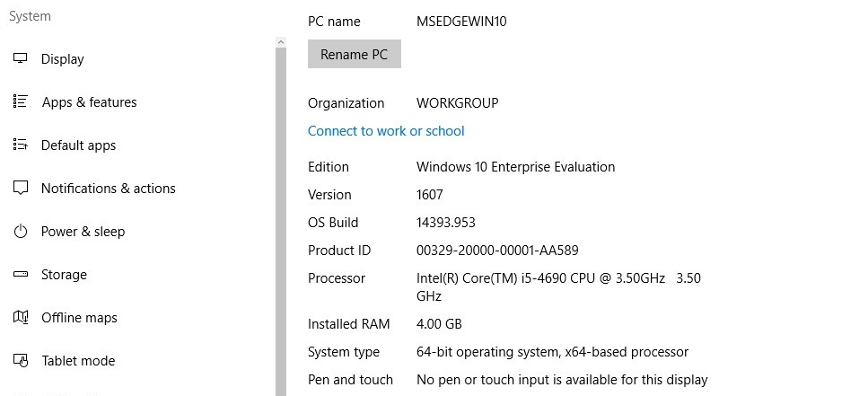Click the Notifications & actions speech-bubble icon

tap(21, 189)
